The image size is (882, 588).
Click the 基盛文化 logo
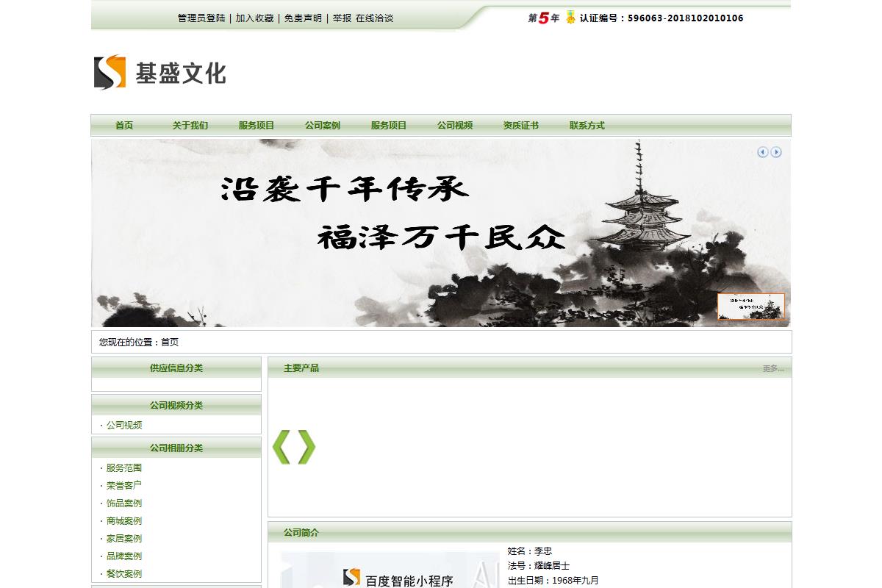point(159,72)
